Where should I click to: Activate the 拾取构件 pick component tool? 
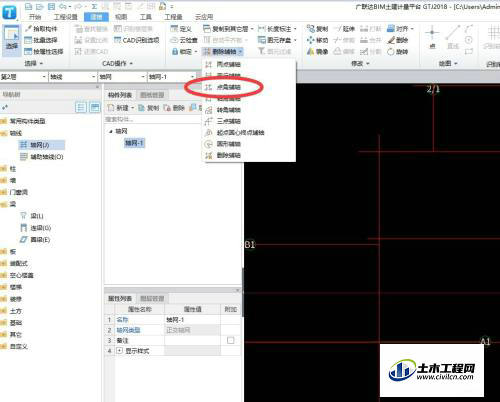coord(42,29)
